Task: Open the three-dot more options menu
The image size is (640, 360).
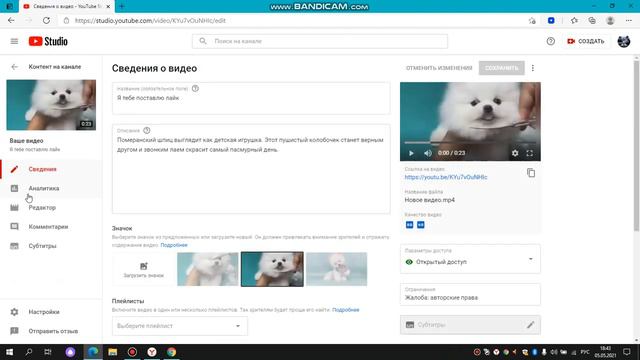Action: coord(533,68)
